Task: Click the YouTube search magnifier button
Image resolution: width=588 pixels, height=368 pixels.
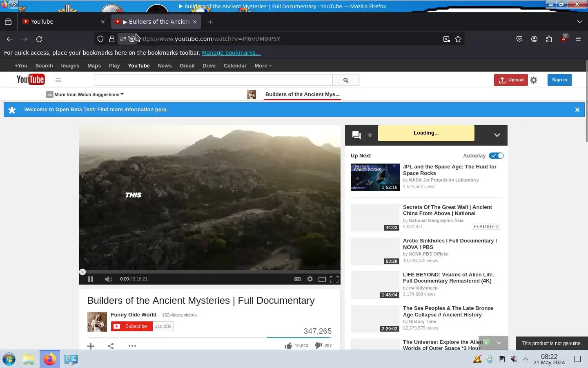Action: (346, 80)
